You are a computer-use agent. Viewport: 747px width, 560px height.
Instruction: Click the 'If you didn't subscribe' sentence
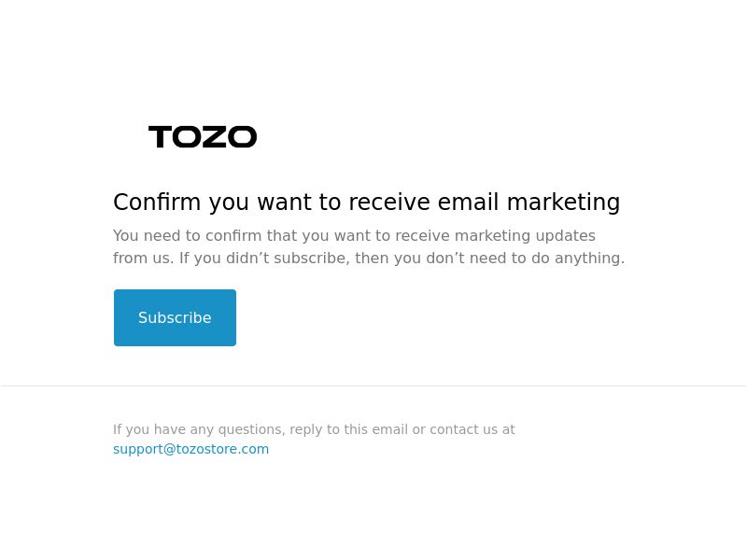(x=402, y=259)
